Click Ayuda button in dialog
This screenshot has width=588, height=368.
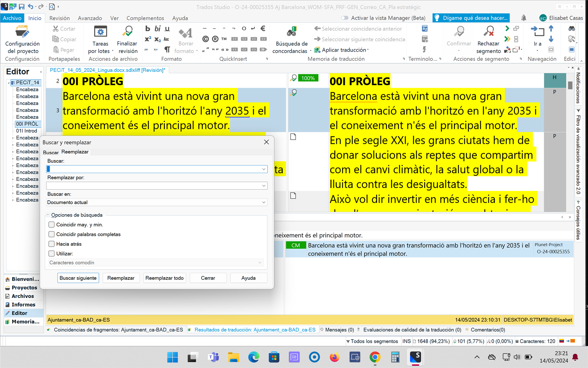(248, 278)
